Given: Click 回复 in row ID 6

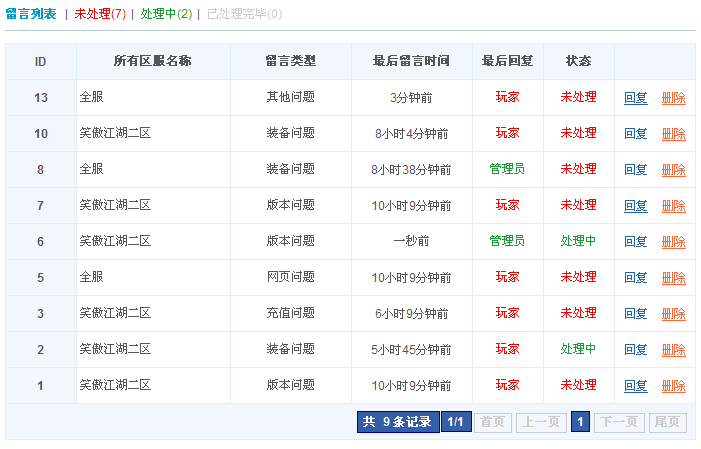Looking at the screenshot, I should point(636,242).
